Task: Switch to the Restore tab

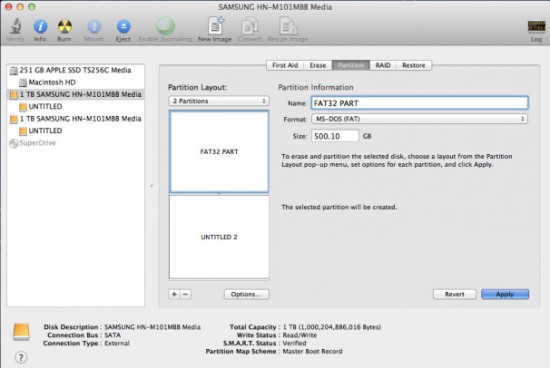Action: point(414,65)
